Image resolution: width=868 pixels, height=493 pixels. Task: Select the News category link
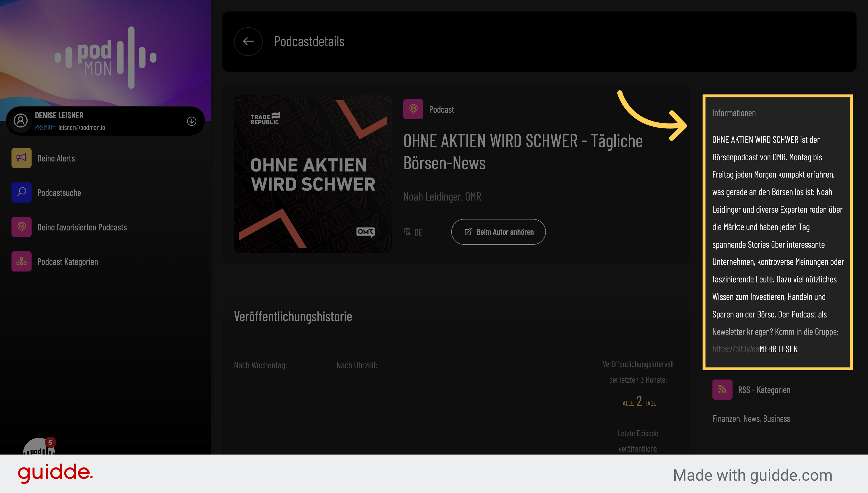click(751, 419)
